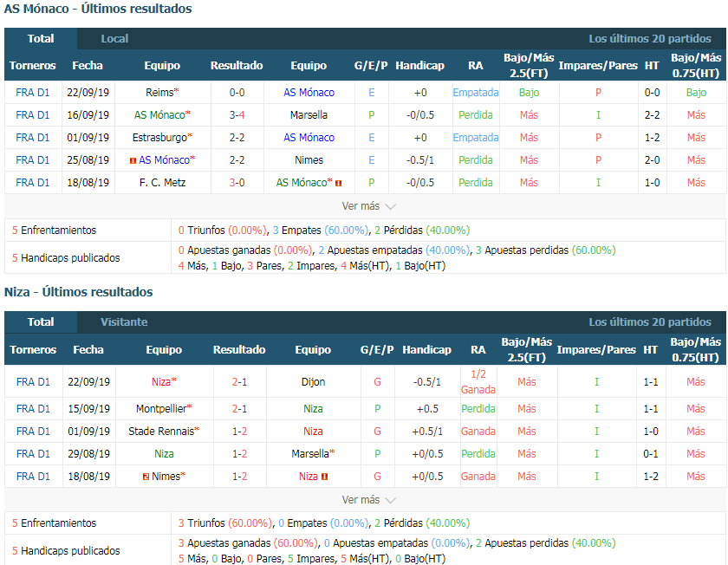728x565 pixels.
Task: Click the 'Niza - Últimos resultados' heading
Action: click(x=79, y=292)
